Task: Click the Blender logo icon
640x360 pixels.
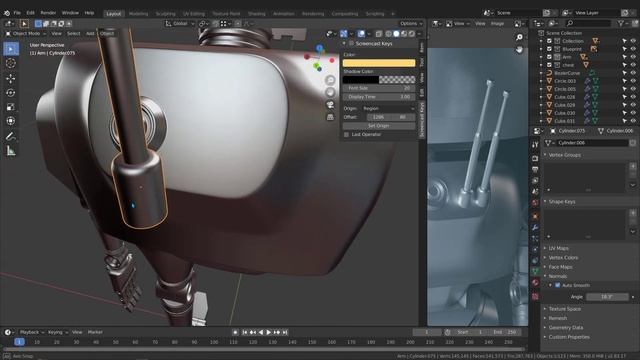Action: click(x=7, y=13)
